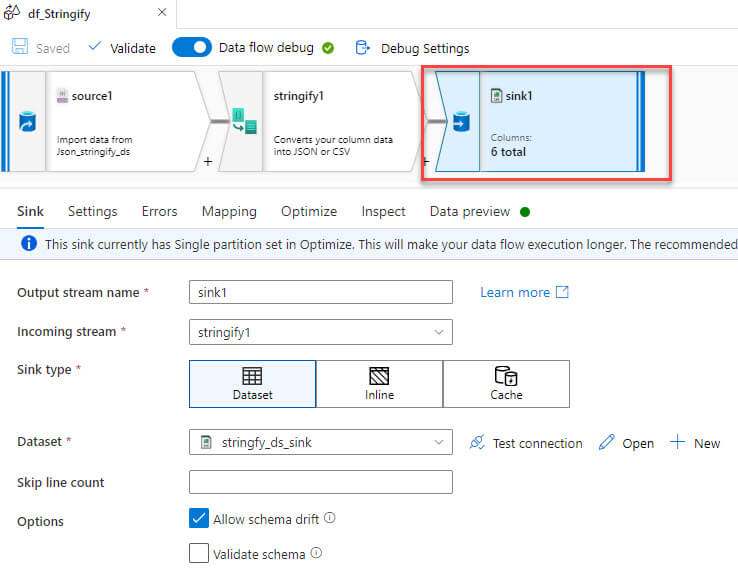Open the dataset with pencil icon
The height and width of the screenshot is (577, 738).
pyautogui.click(x=606, y=442)
